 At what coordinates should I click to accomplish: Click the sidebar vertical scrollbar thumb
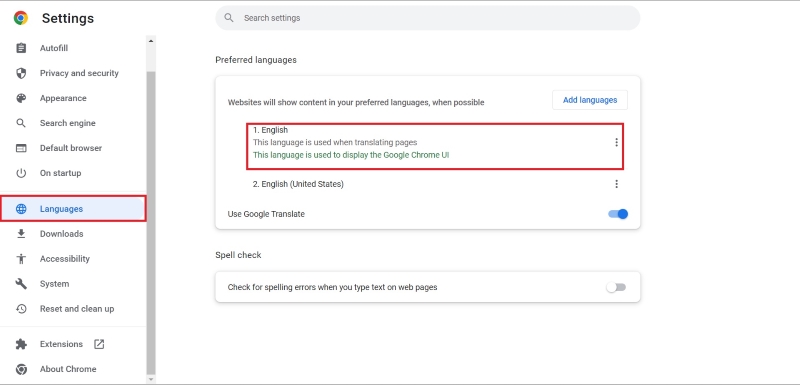click(151, 223)
